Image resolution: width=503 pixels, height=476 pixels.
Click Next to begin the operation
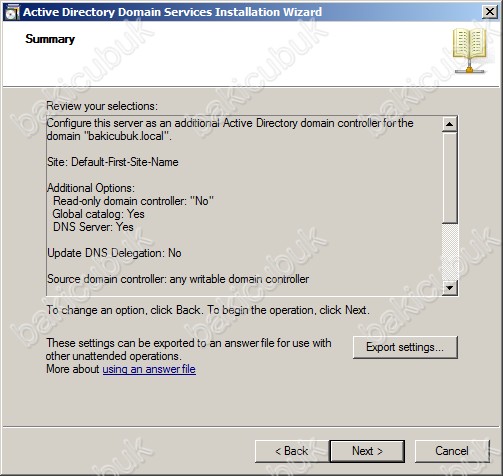[x=367, y=451]
